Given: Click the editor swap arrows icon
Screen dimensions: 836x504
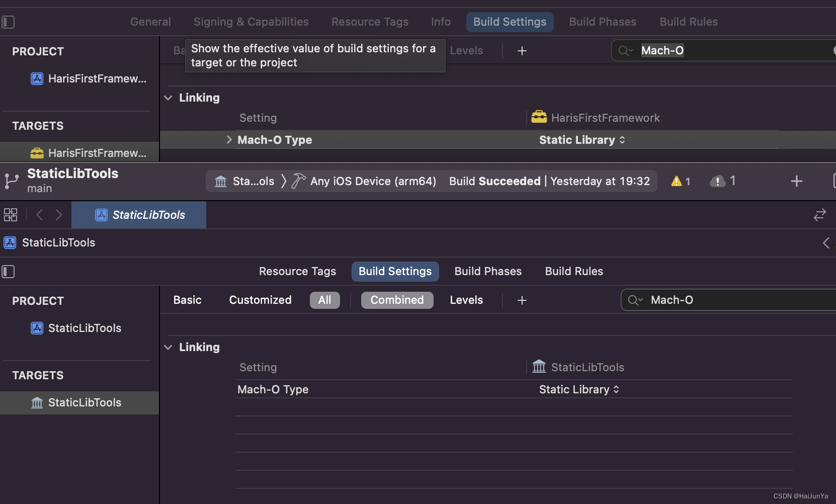Looking at the screenshot, I should [x=820, y=215].
